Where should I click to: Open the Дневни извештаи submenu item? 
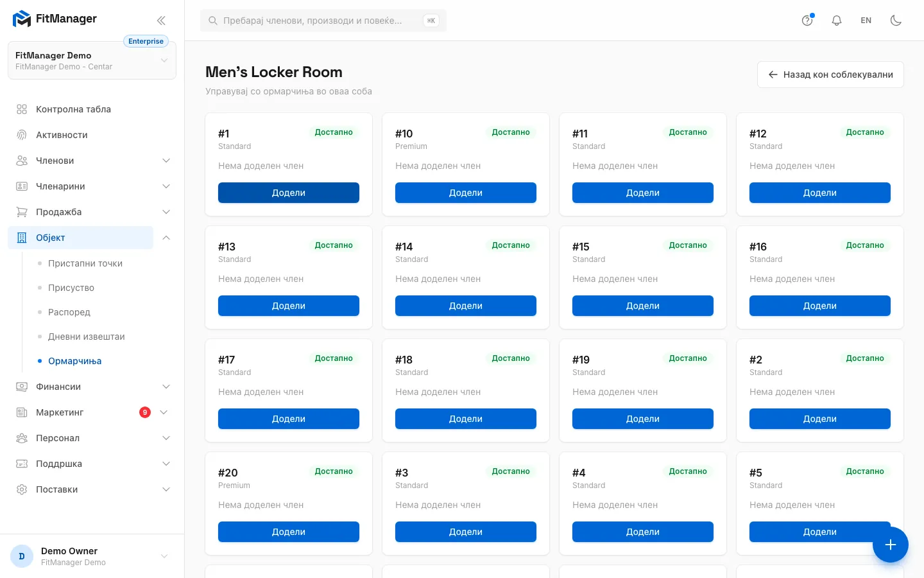tap(87, 337)
